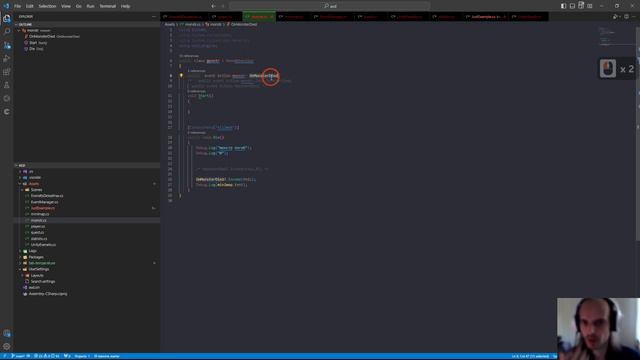Click the errors and warnings status indicator
Image resolution: width=640 pixels, height=360 pixels.
pyautogui.click(x=47, y=356)
